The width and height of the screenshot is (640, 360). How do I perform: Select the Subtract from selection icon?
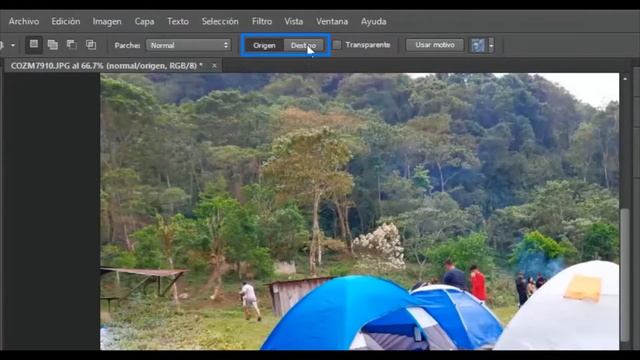(x=72, y=44)
